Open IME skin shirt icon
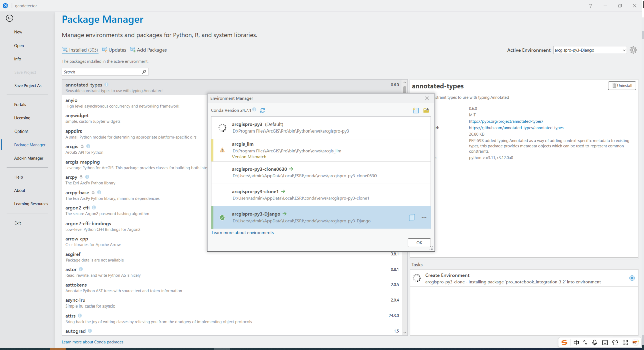 (x=615, y=342)
